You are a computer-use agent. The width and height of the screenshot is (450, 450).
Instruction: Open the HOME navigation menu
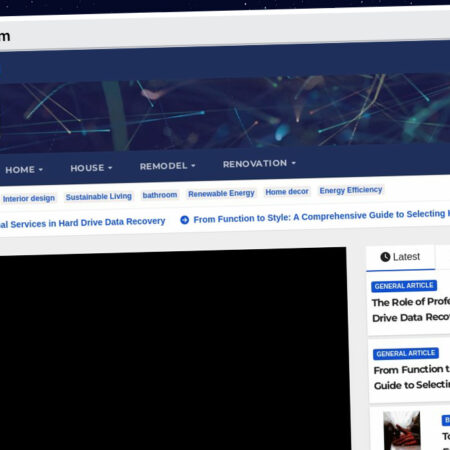click(x=24, y=170)
